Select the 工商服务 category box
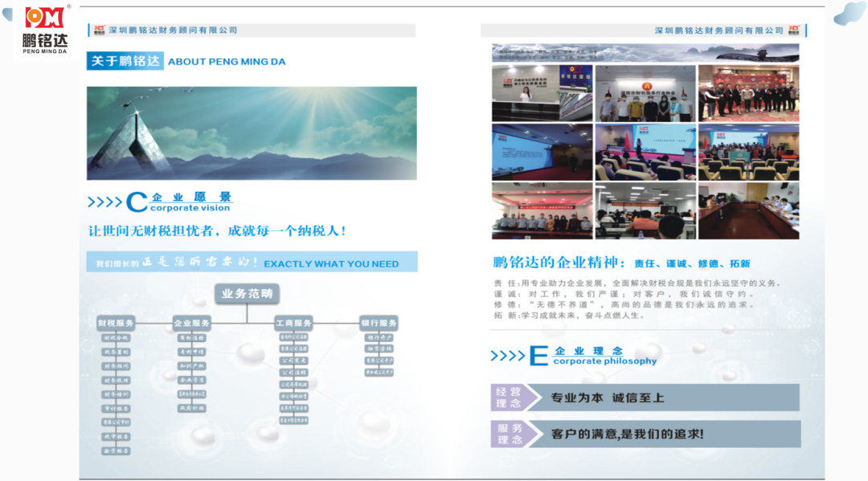This screenshot has height=481, width=868. pos(293,323)
